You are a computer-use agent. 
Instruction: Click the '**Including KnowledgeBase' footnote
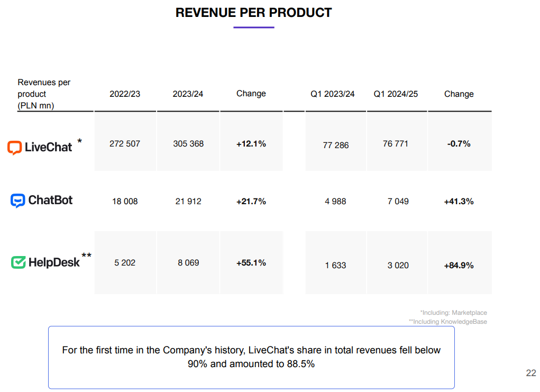(447, 322)
